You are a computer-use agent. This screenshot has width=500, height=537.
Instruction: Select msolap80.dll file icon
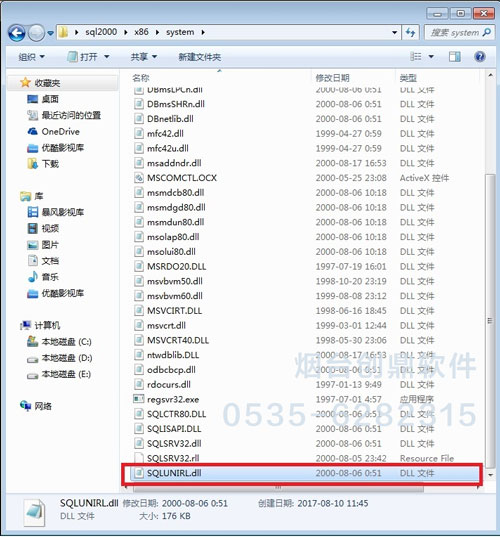138,237
